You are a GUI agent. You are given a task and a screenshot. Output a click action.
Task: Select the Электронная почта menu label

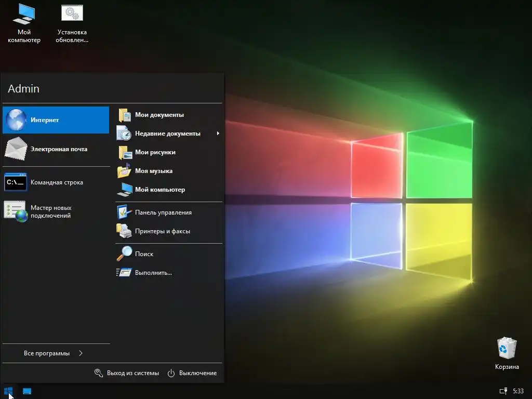tap(59, 149)
